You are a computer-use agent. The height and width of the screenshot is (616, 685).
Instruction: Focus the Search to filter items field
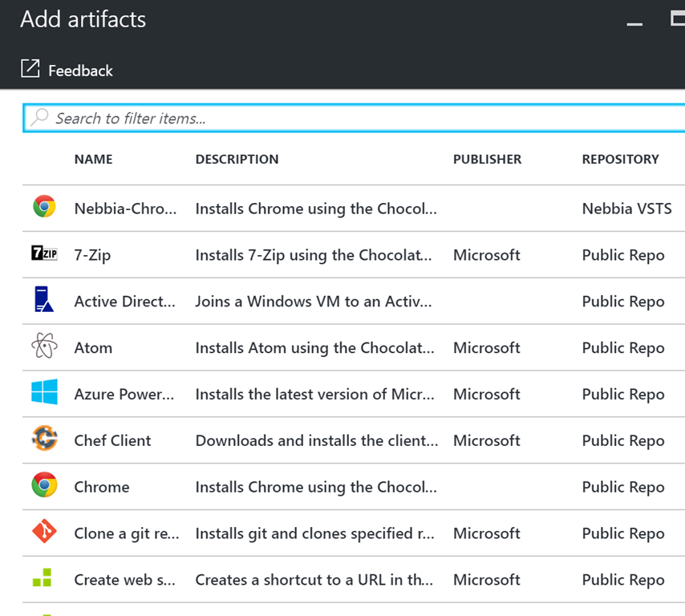click(354, 118)
